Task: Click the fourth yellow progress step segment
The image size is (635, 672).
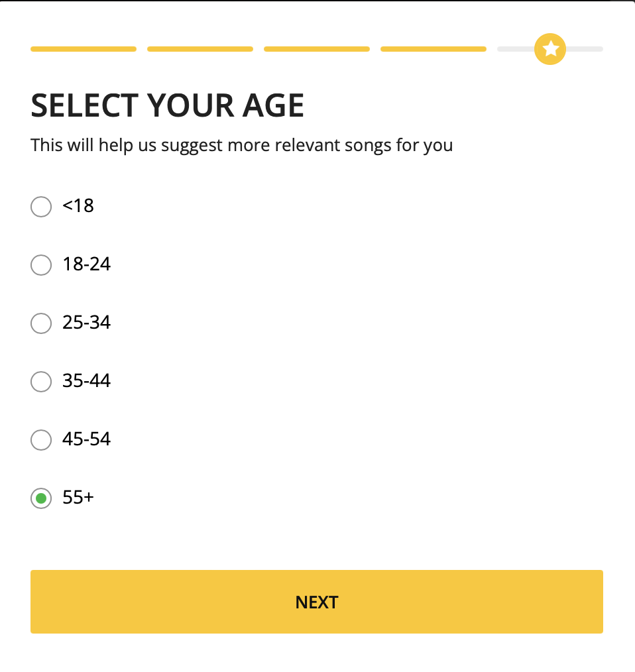Action: coord(433,49)
